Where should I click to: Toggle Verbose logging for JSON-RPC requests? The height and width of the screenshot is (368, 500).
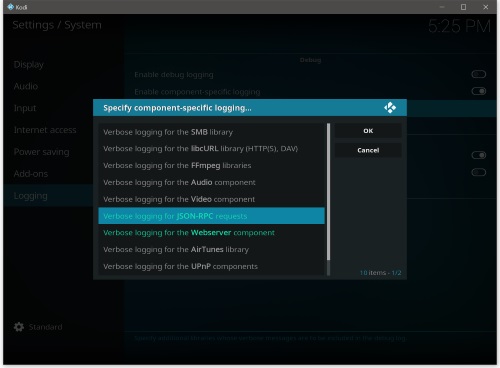[x=211, y=216]
